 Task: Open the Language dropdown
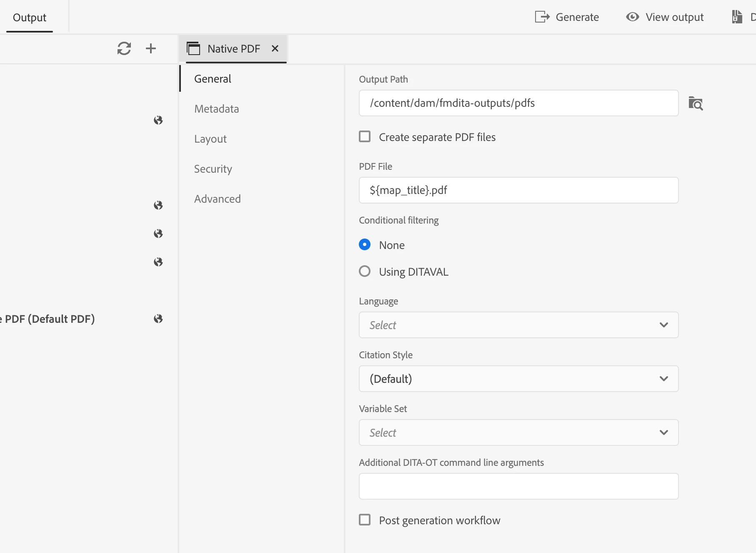[x=518, y=325]
